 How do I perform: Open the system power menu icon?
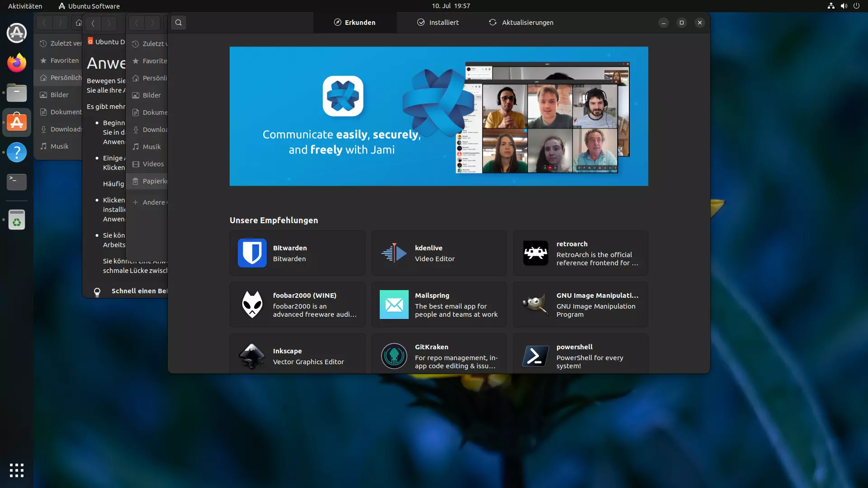coord(856,6)
